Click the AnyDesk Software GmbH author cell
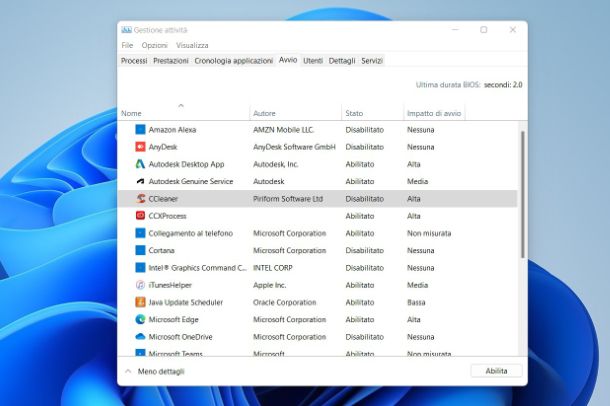The image size is (610, 406). (294, 147)
